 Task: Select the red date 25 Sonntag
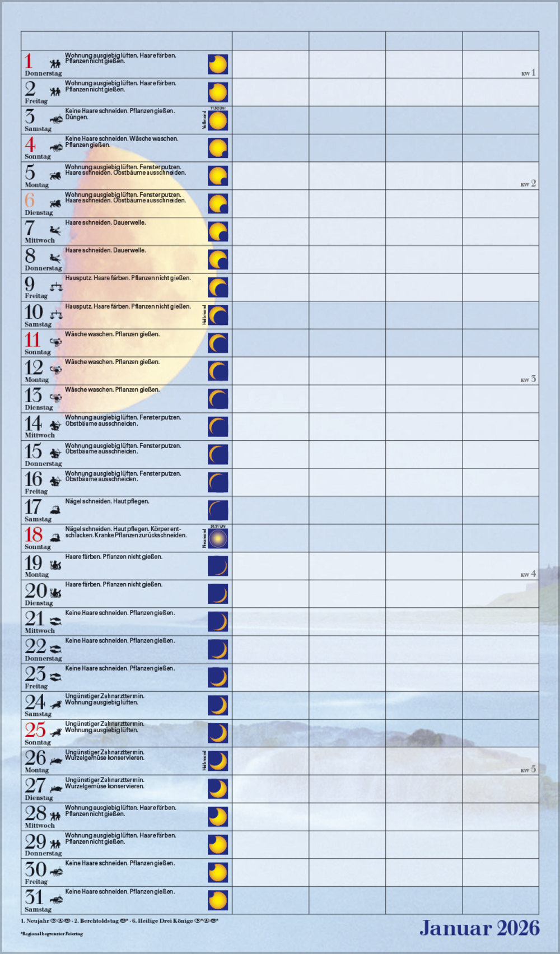pos(35,729)
